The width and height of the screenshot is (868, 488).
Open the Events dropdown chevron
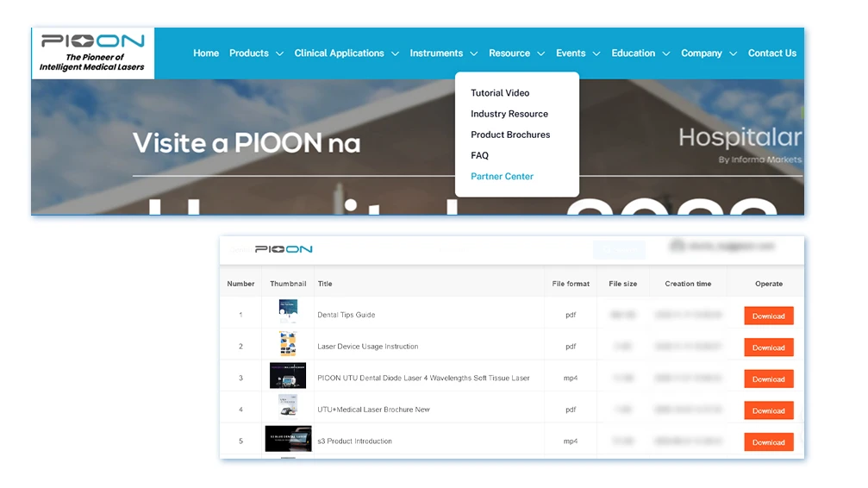[596, 54]
